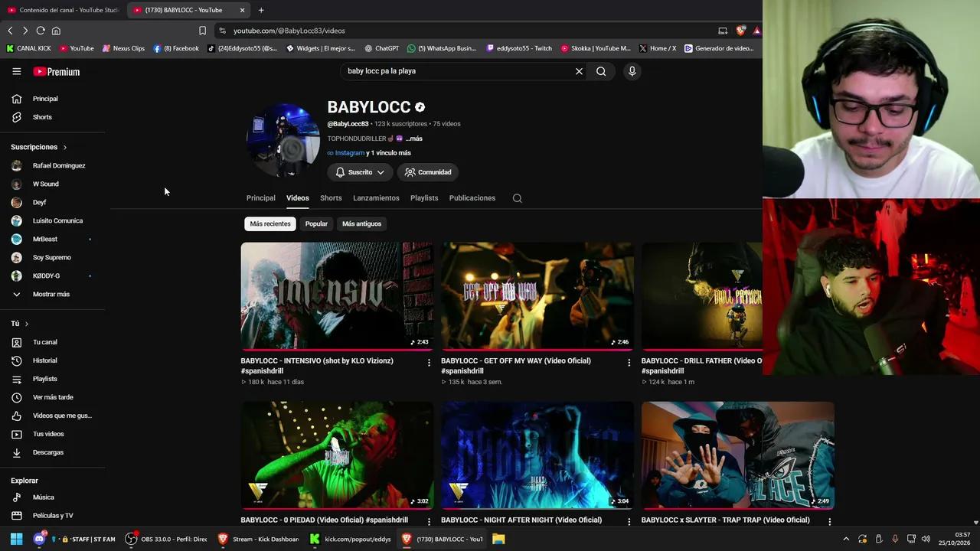Click the taskbar volume icon
This screenshot has width=980, height=551.
pyautogui.click(x=926, y=539)
